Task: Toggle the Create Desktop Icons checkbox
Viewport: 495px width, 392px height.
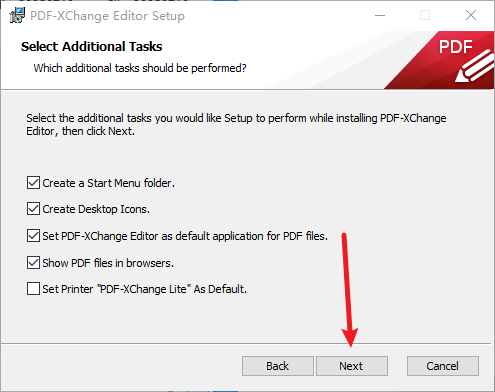Action: (33, 209)
